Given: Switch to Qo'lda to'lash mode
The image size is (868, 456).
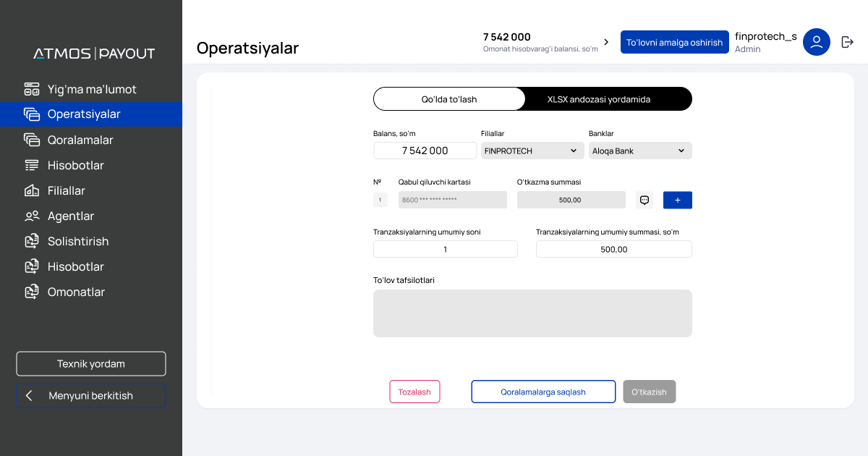Looking at the screenshot, I should (449, 99).
